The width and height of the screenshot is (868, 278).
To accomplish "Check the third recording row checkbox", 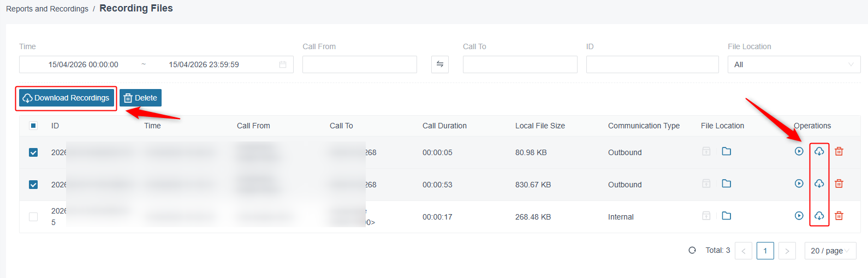I will 33,217.
